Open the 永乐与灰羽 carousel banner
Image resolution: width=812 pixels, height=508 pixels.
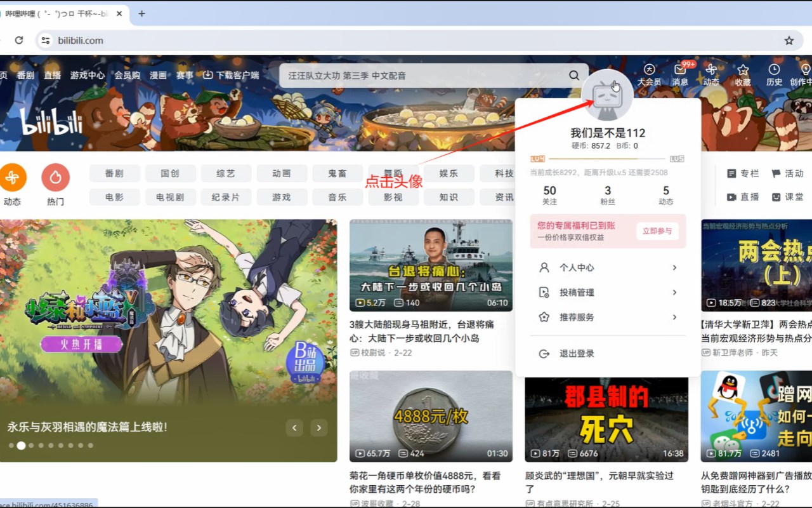[168, 340]
